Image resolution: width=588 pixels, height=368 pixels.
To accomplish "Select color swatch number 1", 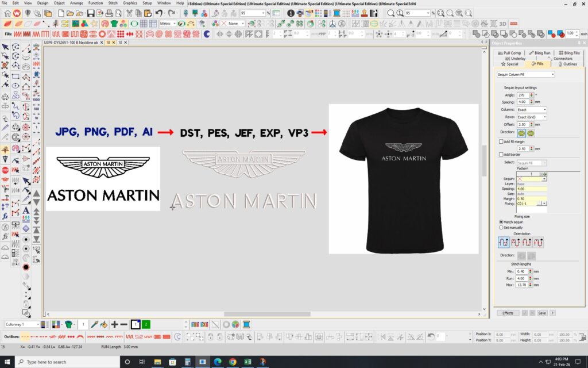I will [136, 324].
